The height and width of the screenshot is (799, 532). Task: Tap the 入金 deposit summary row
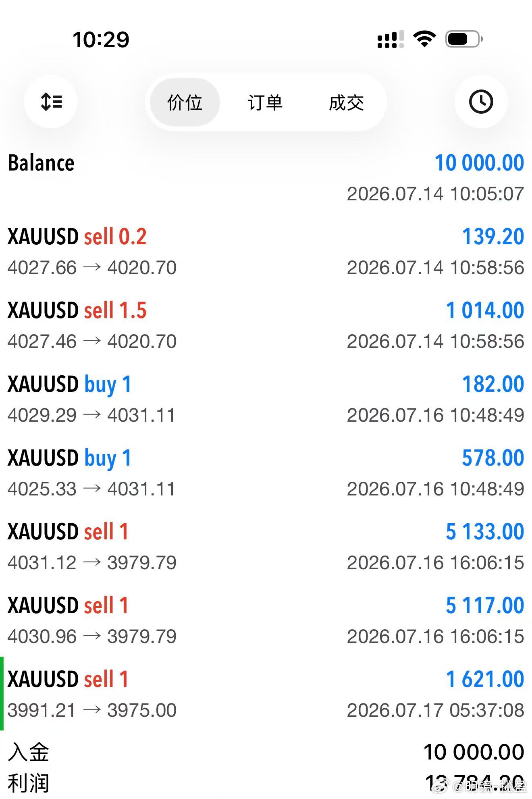click(266, 752)
